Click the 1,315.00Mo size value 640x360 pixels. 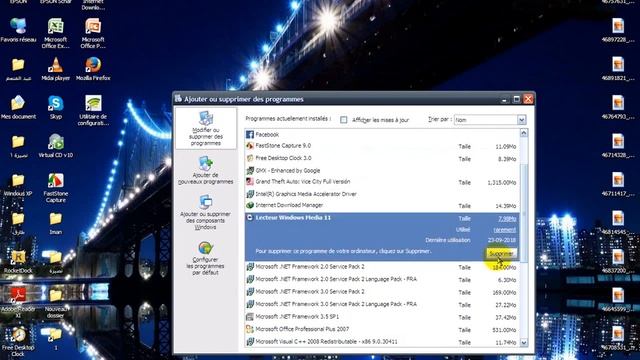coord(502,182)
